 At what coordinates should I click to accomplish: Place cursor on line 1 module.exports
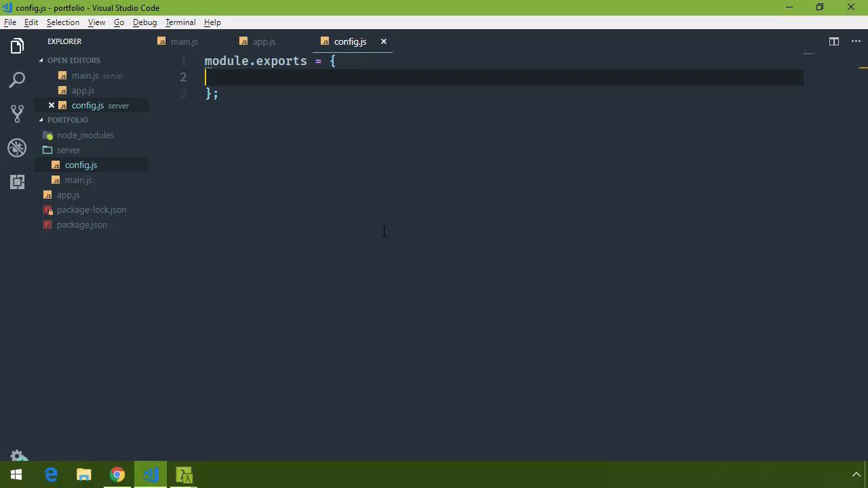coord(256,61)
